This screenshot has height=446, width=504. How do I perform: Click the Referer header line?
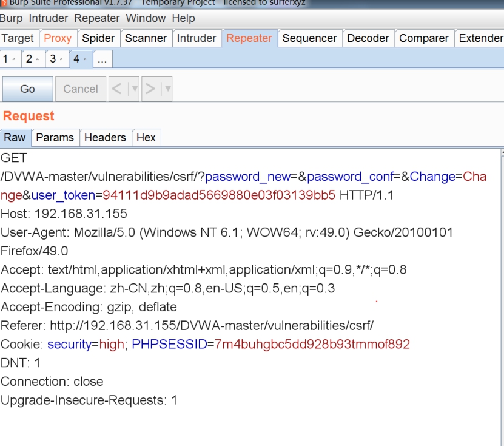coord(187,326)
